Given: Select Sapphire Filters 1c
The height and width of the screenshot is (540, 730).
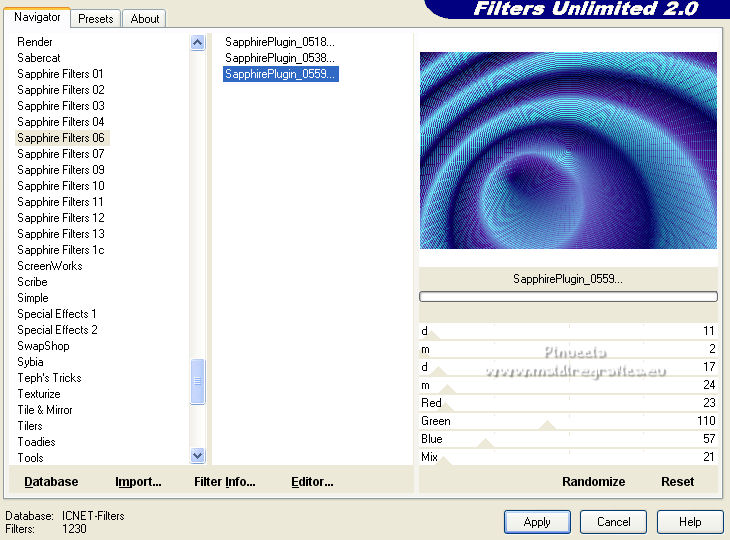Looking at the screenshot, I should pos(61,250).
